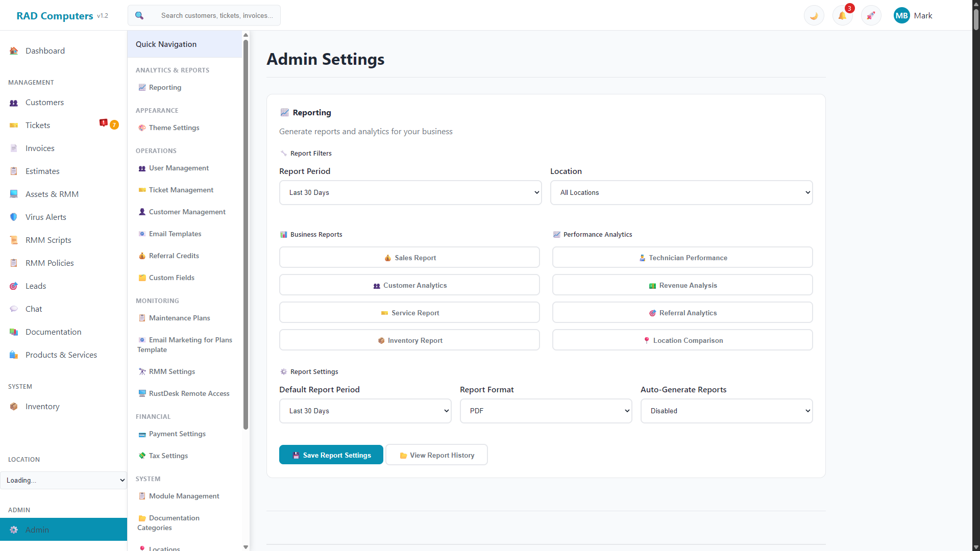
Task: Type in the search customers field
Action: [x=216, y=15]
